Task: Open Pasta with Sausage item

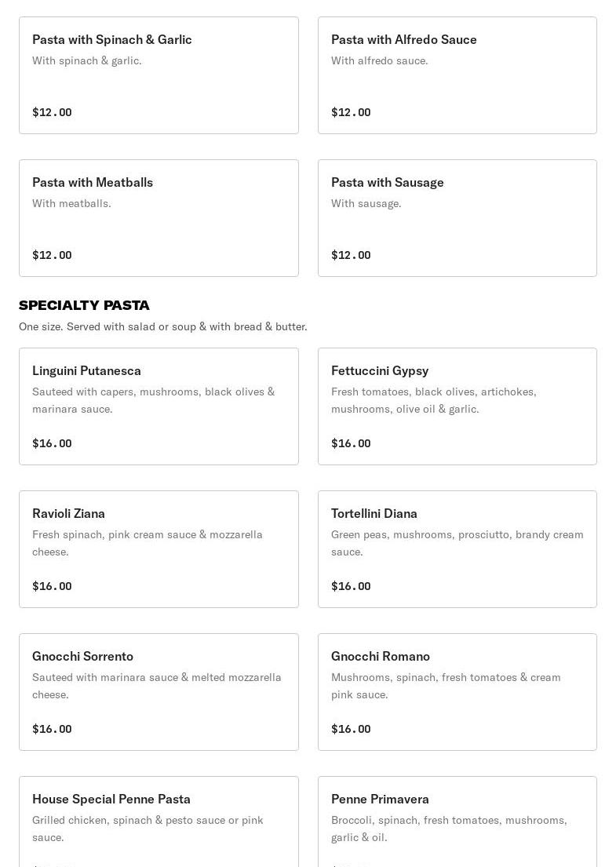Action: point(457,218)
